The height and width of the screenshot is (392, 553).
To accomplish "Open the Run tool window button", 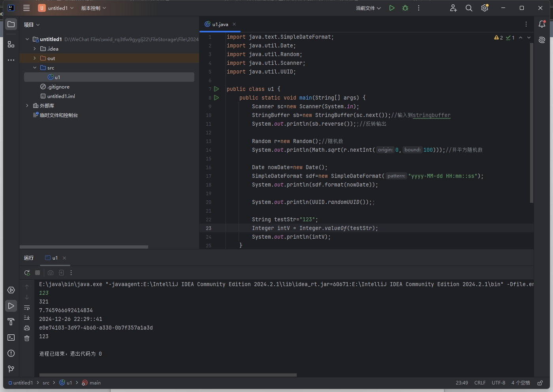I will point(11,306).
